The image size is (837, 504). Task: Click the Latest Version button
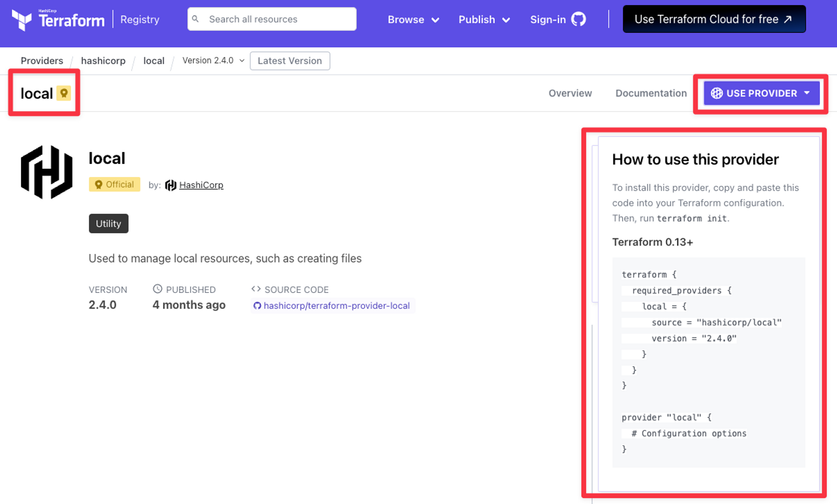coord(290,61)
